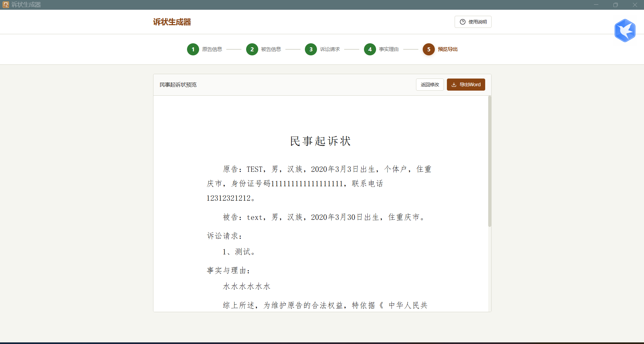The height and width of the screenshot is (344, 644).
Task: Click the 原告 paragraph starting with TEST
Action: (x=319, y=183)
